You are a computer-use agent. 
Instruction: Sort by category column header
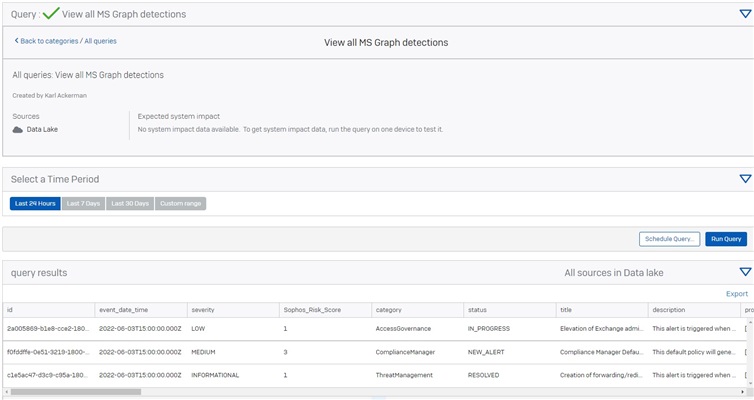tap(417, 310)
